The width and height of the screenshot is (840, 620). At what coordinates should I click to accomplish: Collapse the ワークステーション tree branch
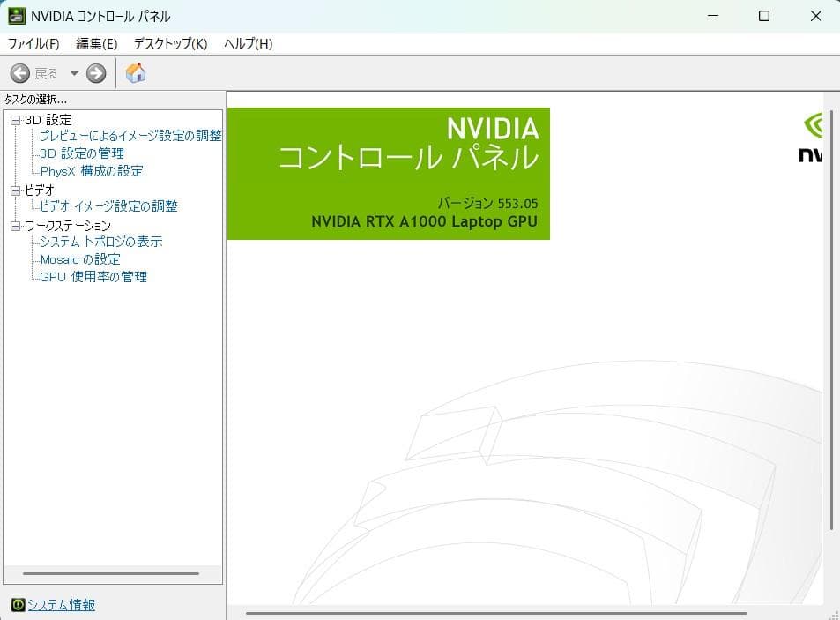[15, 225]
